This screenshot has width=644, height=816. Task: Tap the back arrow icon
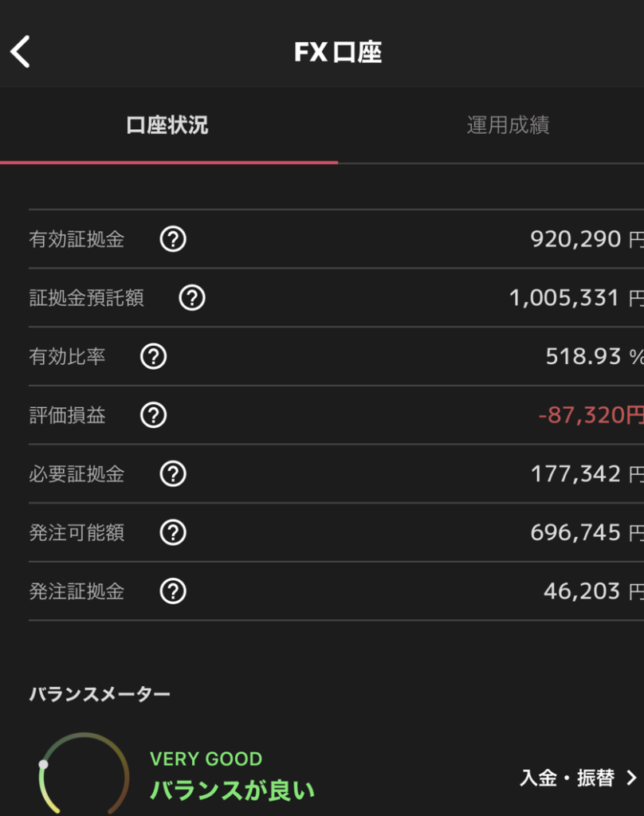point(21,52)
